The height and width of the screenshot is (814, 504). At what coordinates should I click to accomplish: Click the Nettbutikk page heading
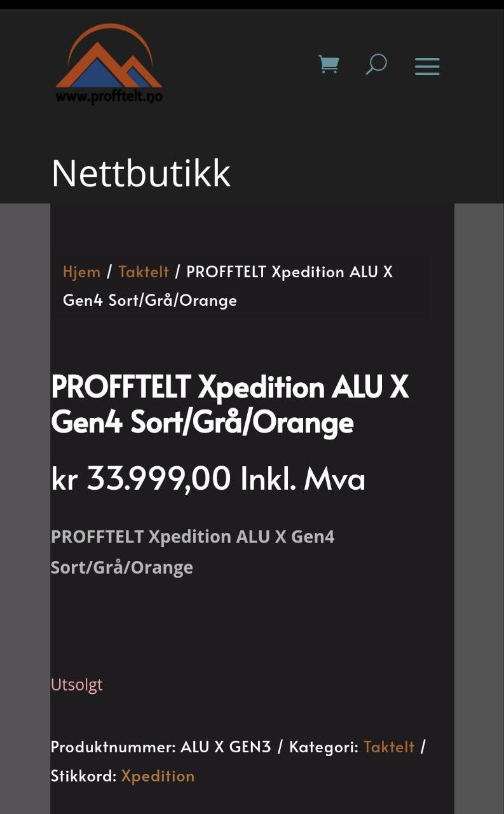click(x=140, y=172)
